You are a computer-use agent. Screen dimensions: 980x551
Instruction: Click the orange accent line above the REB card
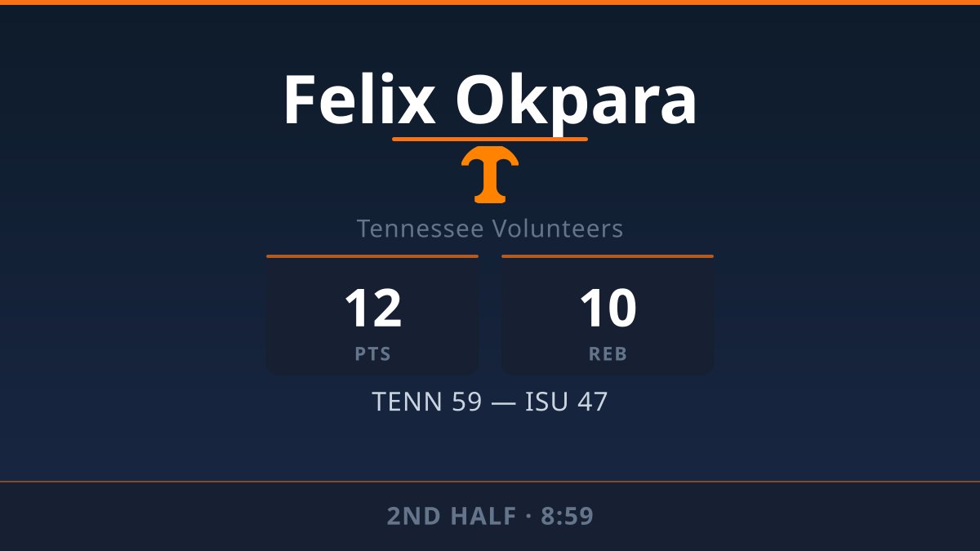click(x=608, y=256)
